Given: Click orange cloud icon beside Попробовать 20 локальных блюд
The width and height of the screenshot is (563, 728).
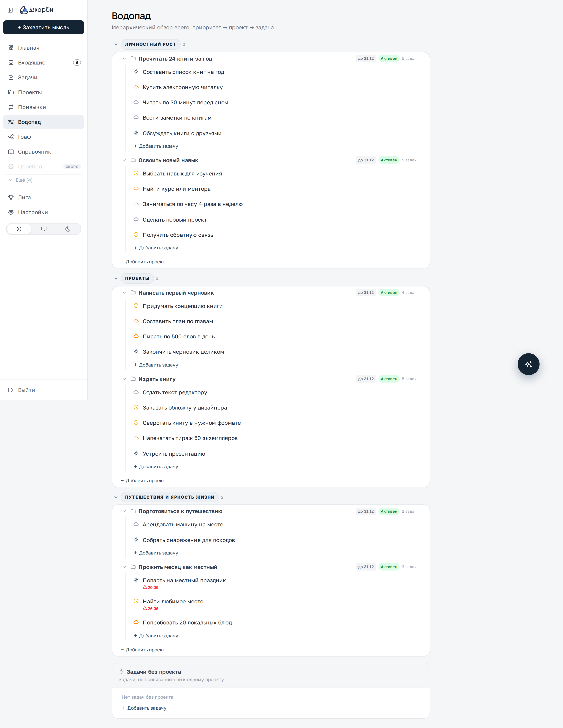Looking at the screenshot, I should 136,622.
